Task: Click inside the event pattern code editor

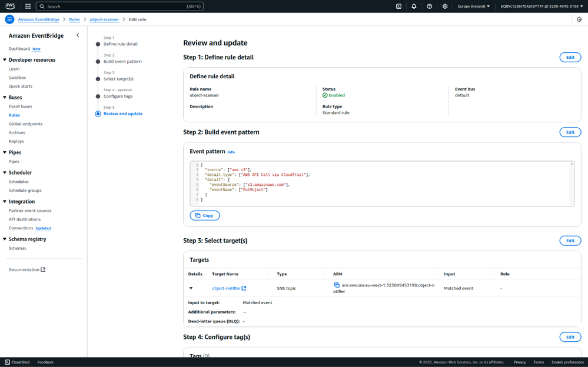Action: tap(382, 183)
